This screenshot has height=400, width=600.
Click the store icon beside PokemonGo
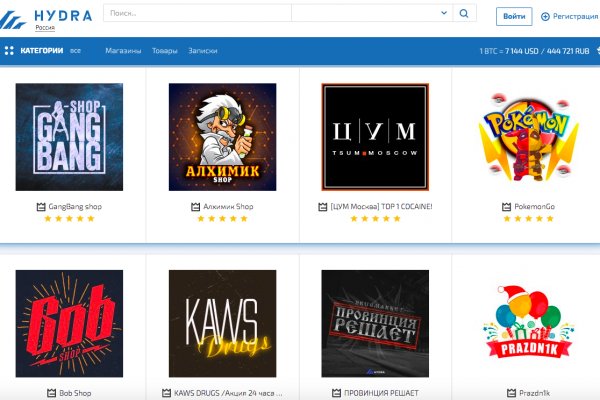click(x=506, y=207)
